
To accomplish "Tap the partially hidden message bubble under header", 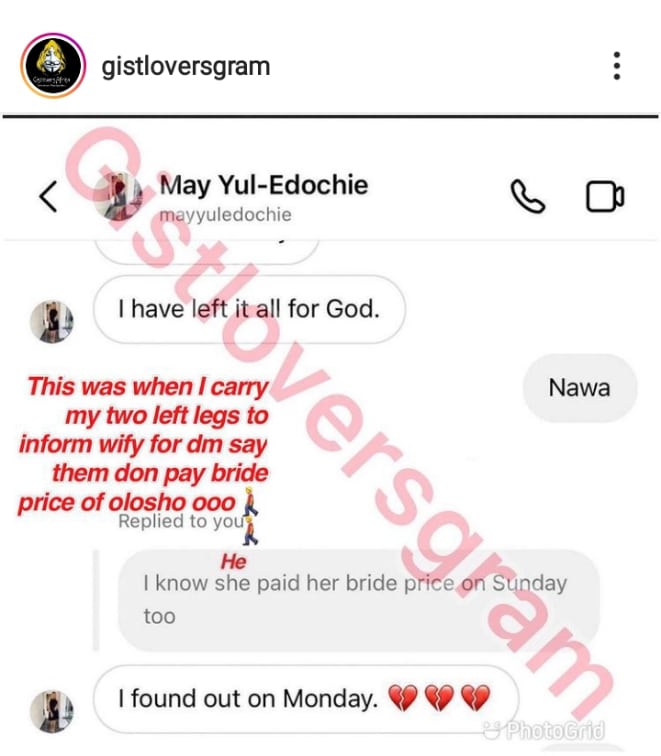I will [207, 252].
